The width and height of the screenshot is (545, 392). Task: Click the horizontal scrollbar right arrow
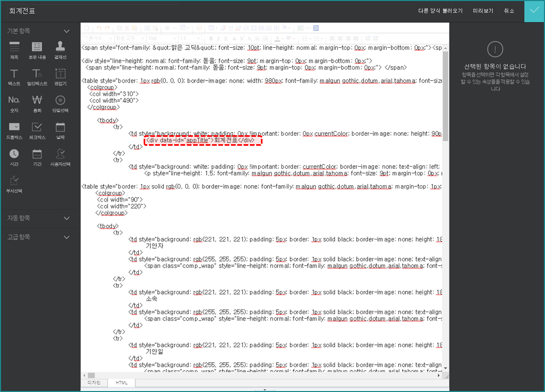439,375
